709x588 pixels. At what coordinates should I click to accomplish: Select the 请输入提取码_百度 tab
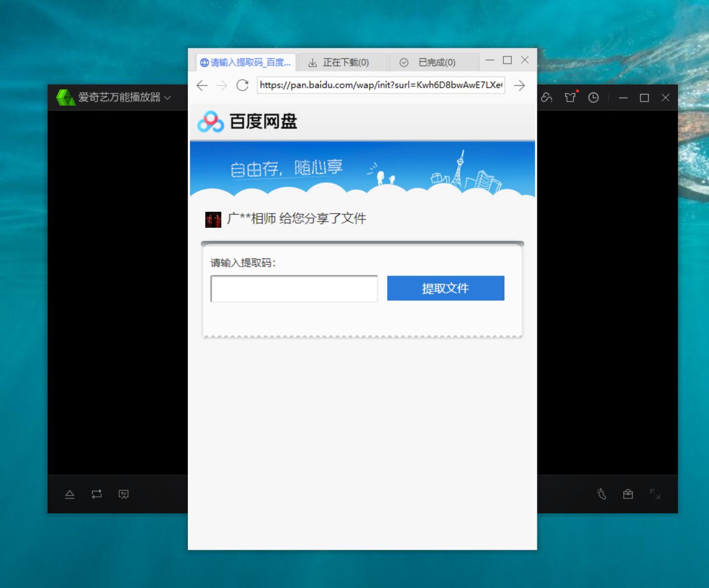pyautogui.click(x=246, y=63)
